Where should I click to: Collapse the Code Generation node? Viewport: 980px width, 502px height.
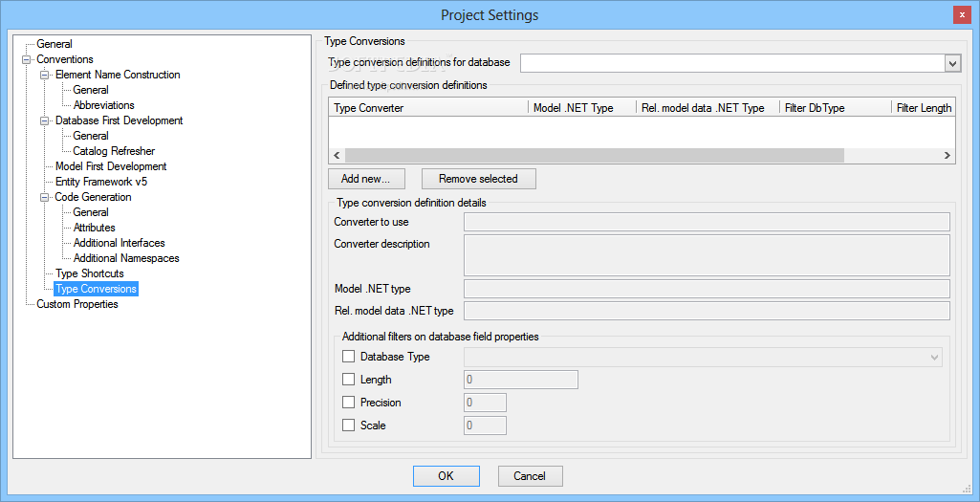pos(44,198)
